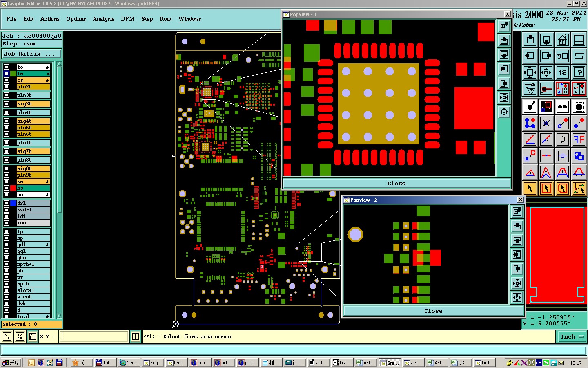Toggle the checkbox for layer pln3b

(7, 95)
